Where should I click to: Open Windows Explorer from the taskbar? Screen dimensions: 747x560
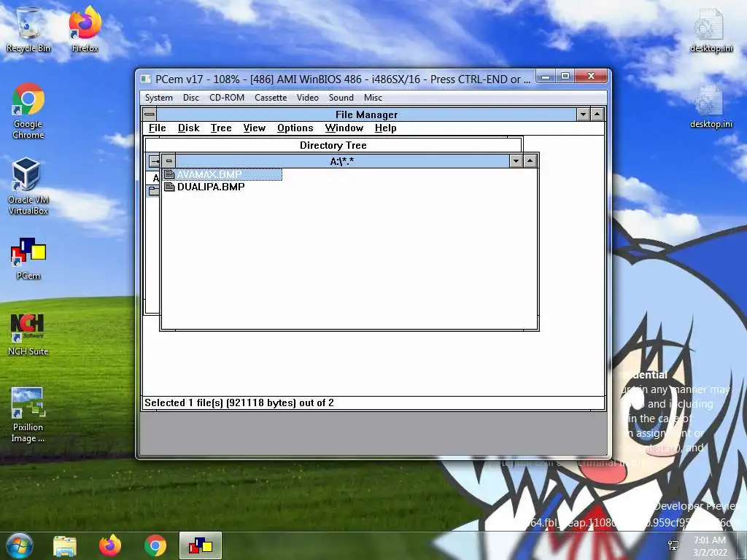(65, 546)
